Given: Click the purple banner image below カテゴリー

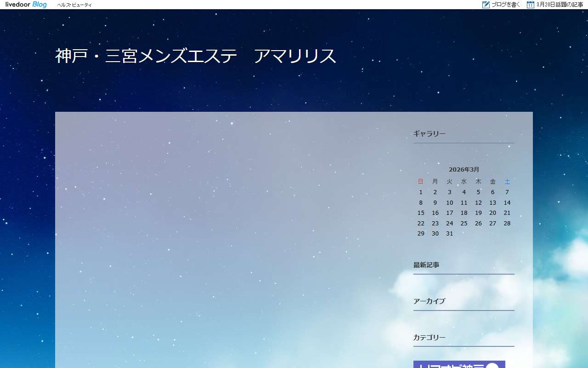Looking at the screenshot, I should (x=459, y=364).
